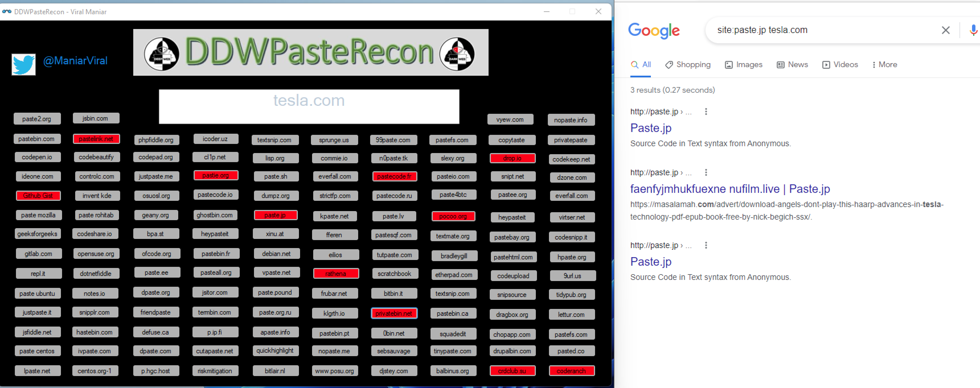Choose the vyew.com button
The height and width of the screenshot is (388, 980).
pos(510,119)
